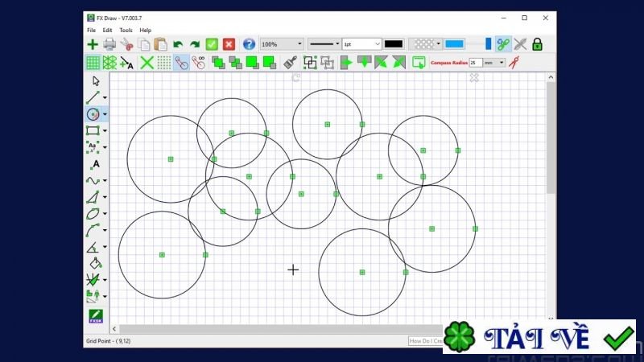Toggle the isometric triangular grid
The image size is (644, 362).
coord(109,63)
